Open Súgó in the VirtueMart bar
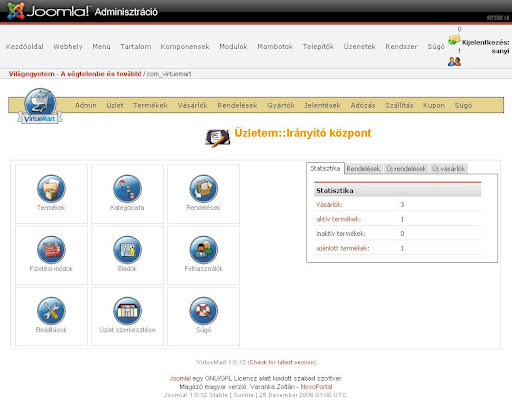The width and height of the screenshot is (512, 400). [x=463, y=105]
